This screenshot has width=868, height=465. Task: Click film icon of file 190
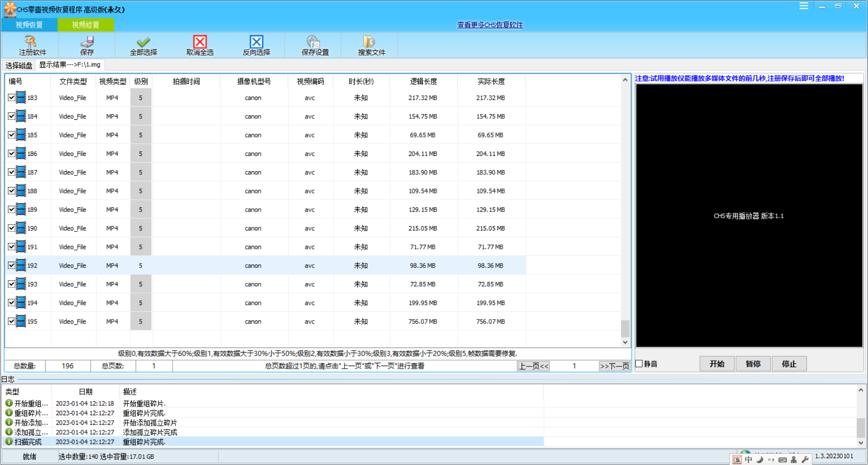pyautogui.click(x=21, y=228)
